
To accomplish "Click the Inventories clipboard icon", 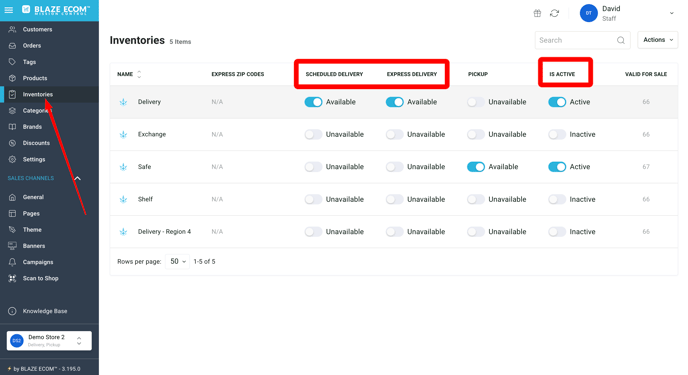I will (12, 94).
